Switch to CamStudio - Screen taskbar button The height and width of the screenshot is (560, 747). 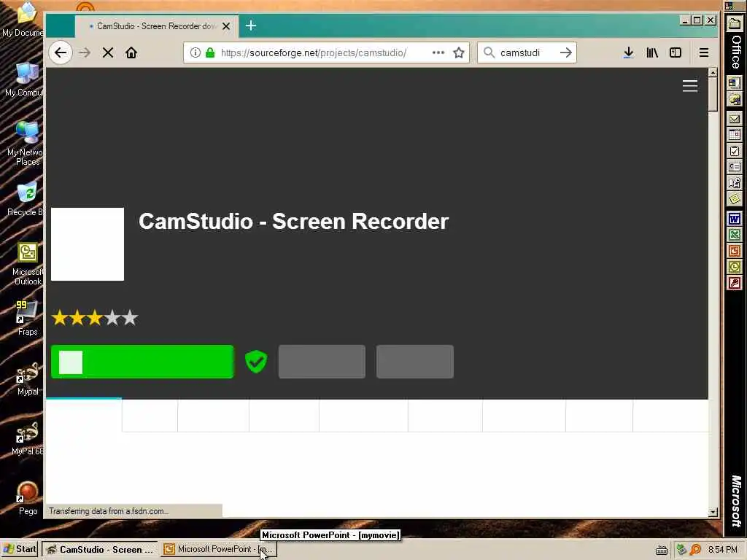[99, 549]
